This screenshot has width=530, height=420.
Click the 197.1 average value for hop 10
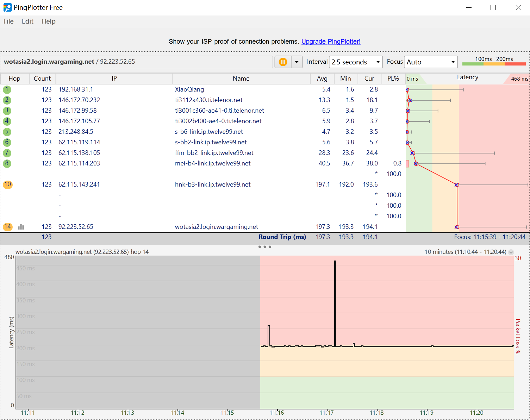(323, 184)
